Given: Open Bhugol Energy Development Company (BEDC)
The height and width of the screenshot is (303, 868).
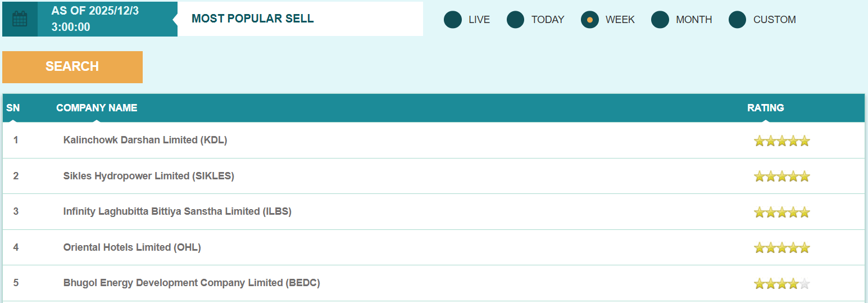Looking at the screenshot, I should [192, 283].
